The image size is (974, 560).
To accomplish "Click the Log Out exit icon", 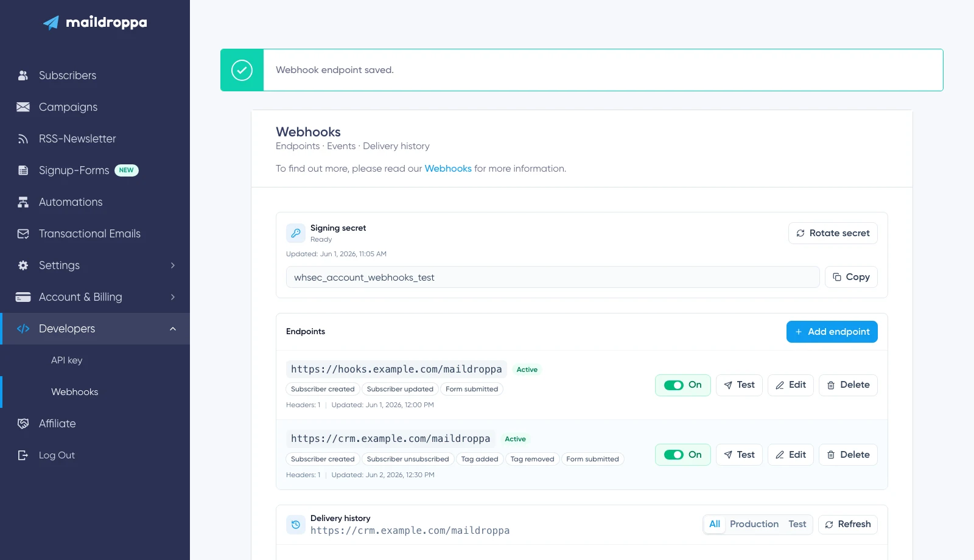I will (23, 455).
